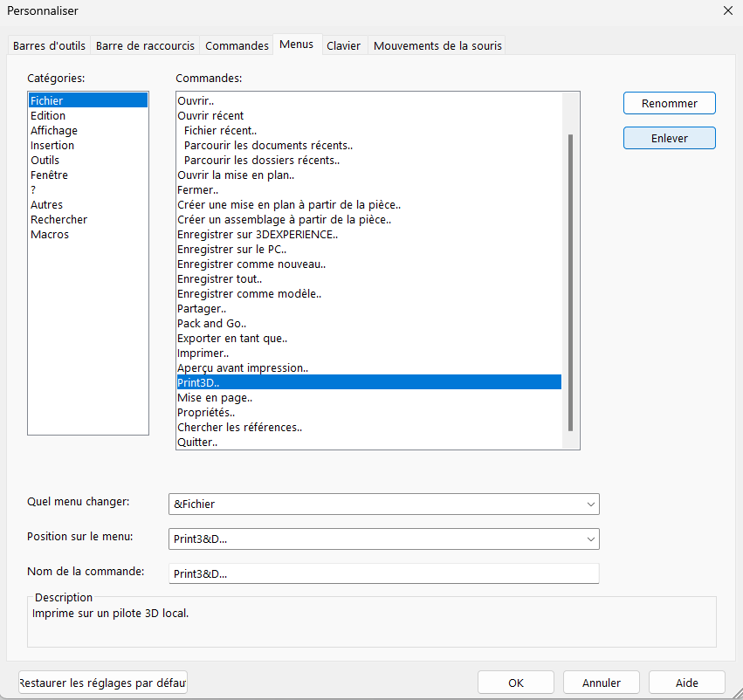Viewport: 743px width, 700px height.
Task: Select the Affichage category
Action: pyautogui.click(x=54, y=130)
